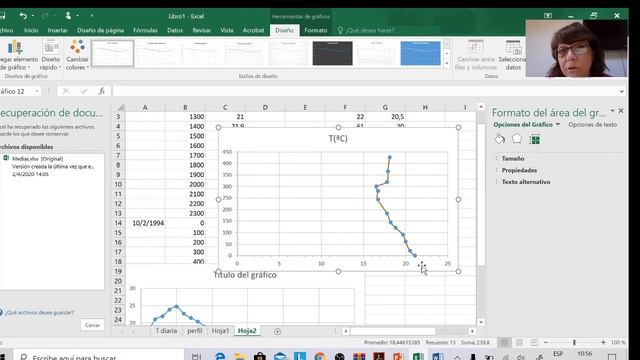640x360 pixels.
Task: Open Chrome from the taskbar
Action: (x=320, y=356)
